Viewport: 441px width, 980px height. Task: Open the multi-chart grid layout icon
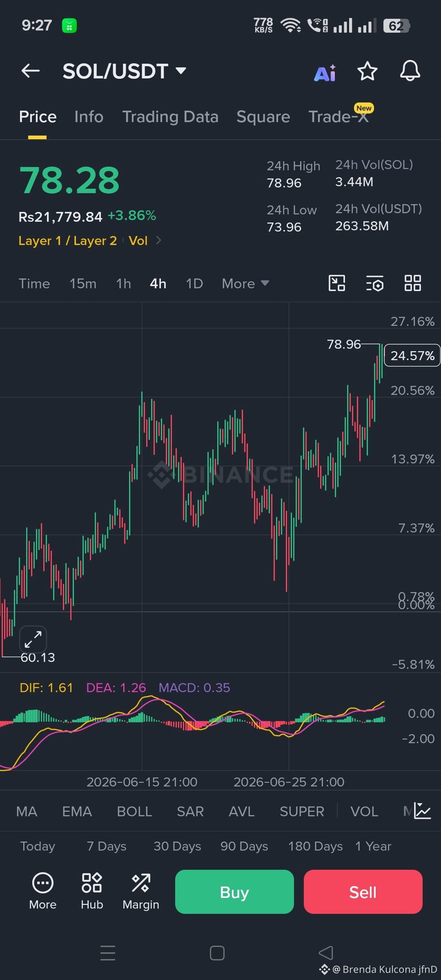pyautogui.click(x=412, y=283)
